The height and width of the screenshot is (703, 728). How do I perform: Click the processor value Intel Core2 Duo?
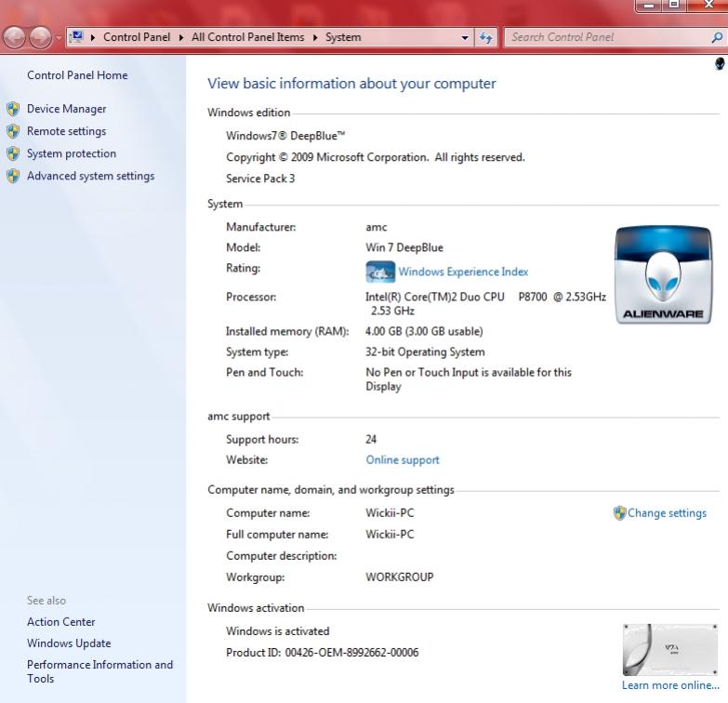coord(485,304)
